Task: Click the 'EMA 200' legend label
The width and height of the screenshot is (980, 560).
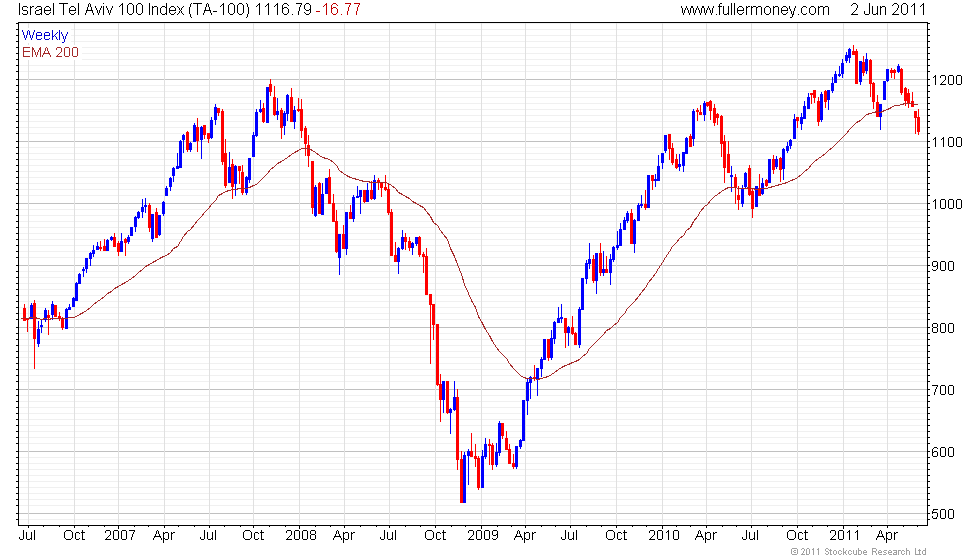Action: tap(50, 52)
